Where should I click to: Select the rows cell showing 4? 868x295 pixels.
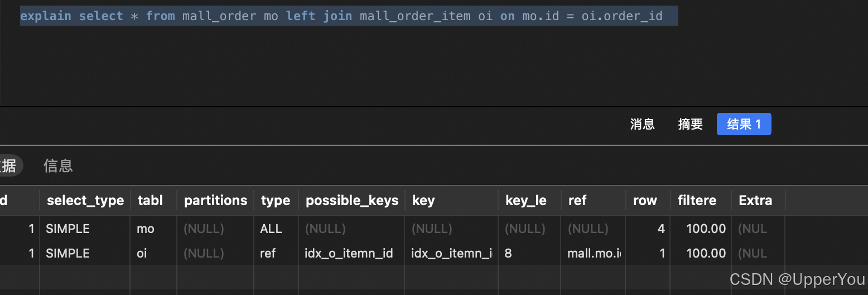(x=648, y=229)
